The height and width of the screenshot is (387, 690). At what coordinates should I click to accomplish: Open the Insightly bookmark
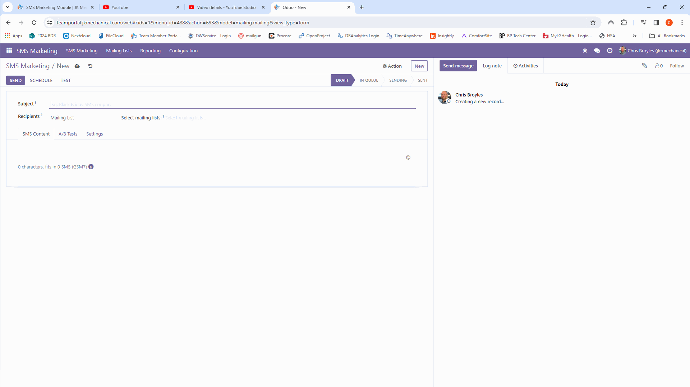click(442, 36)
